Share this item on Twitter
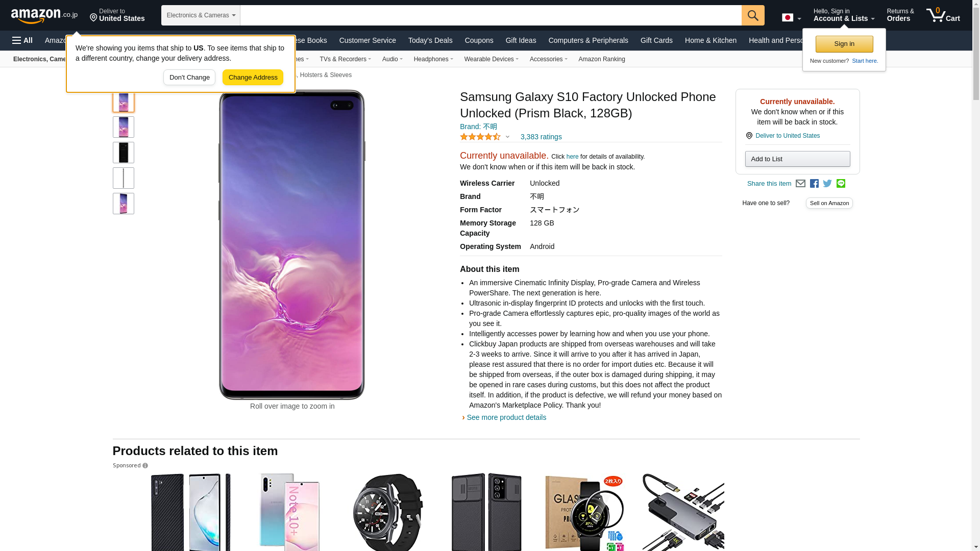Image resolution: width=980 pixels, height=551 pixels. pyautogui.click(x=827, y=184)
